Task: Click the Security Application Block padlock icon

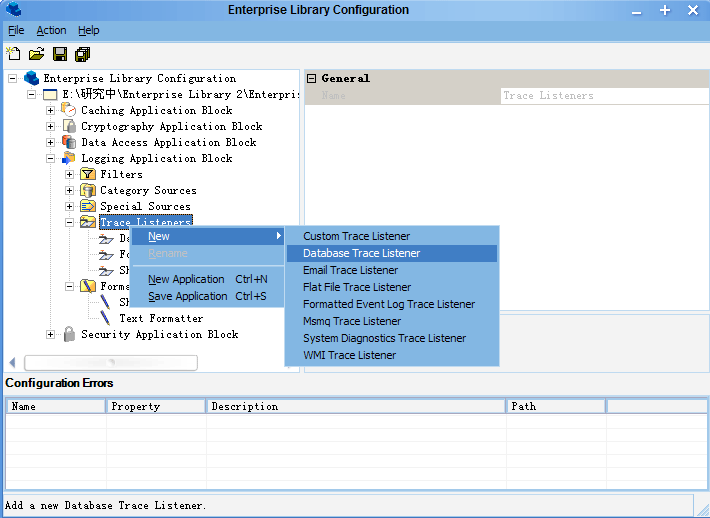Action: [x=69, y=334]
